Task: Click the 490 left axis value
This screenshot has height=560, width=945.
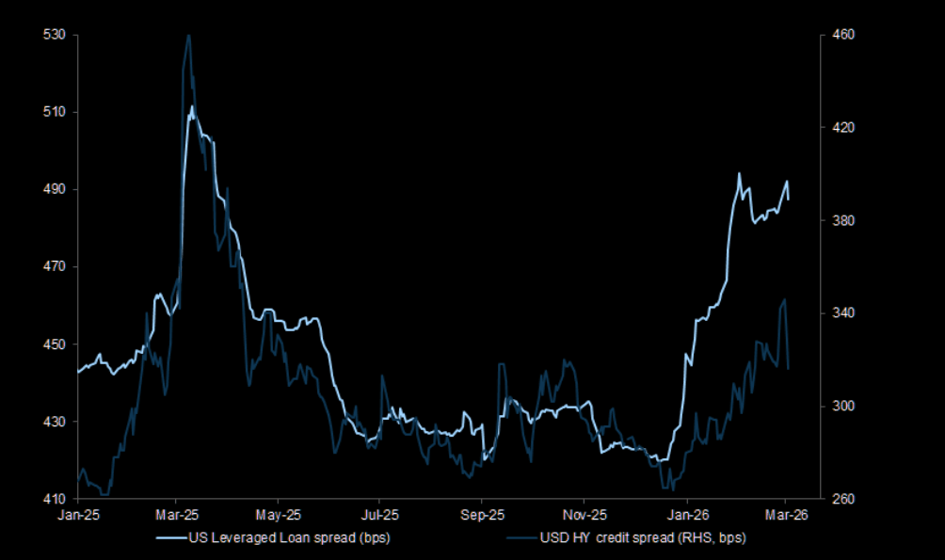Action: [x=53, y=189]
